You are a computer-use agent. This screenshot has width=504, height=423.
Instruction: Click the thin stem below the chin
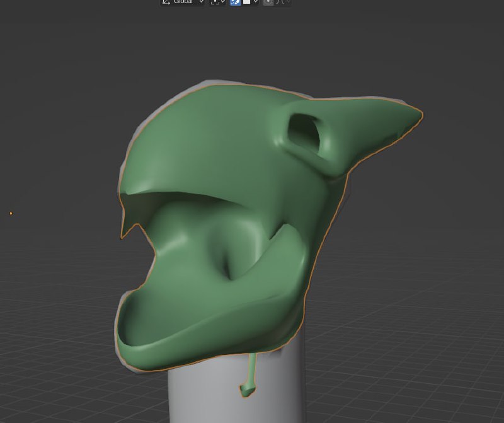coord(252,372)
